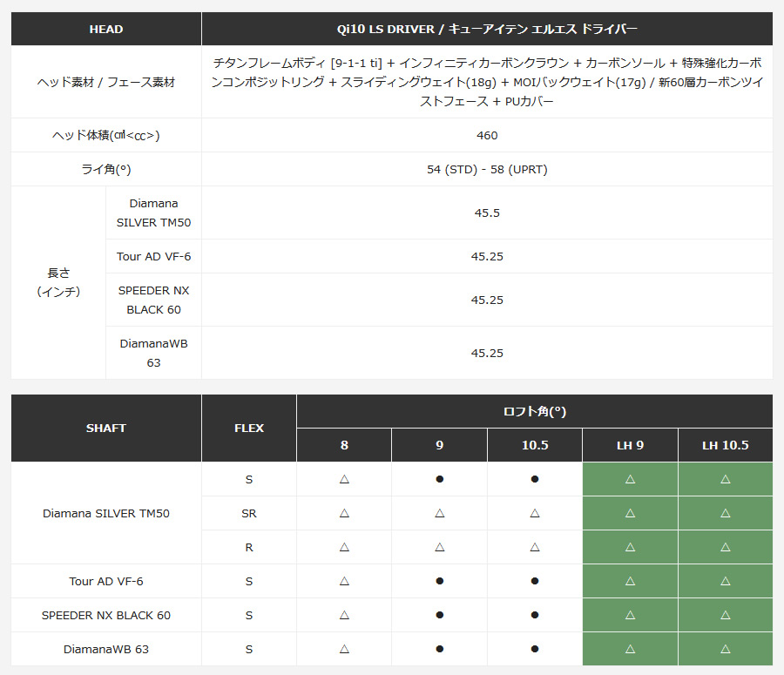Click "DiamanaWB 63" in the 長さ section
784x675 pixels.
pos(153,353)
